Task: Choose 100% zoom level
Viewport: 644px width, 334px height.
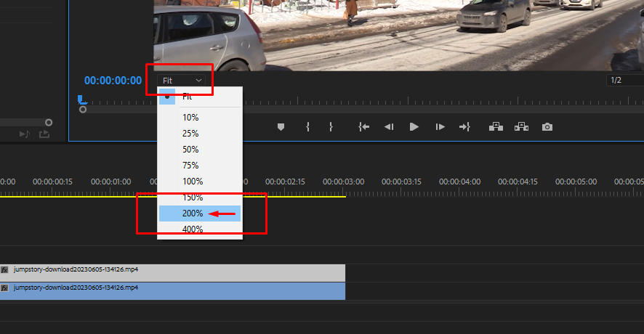Action: tap(200, 182)
